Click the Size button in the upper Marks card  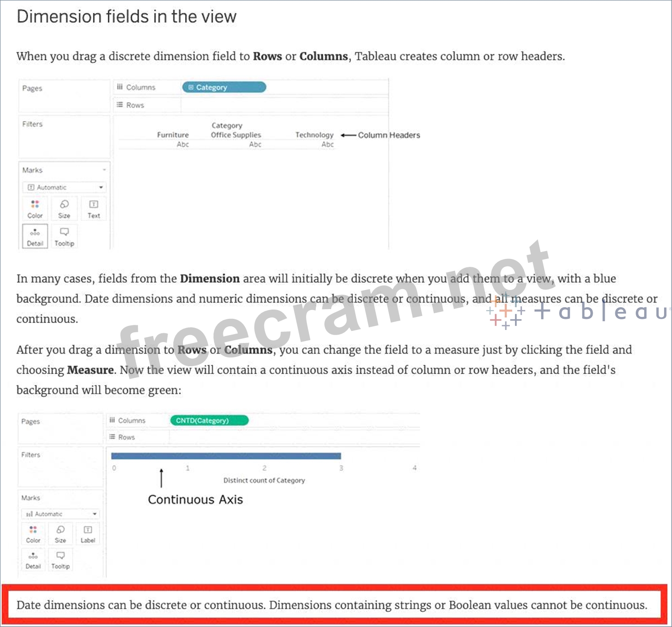pyautogui.click(x=64, y=209)
